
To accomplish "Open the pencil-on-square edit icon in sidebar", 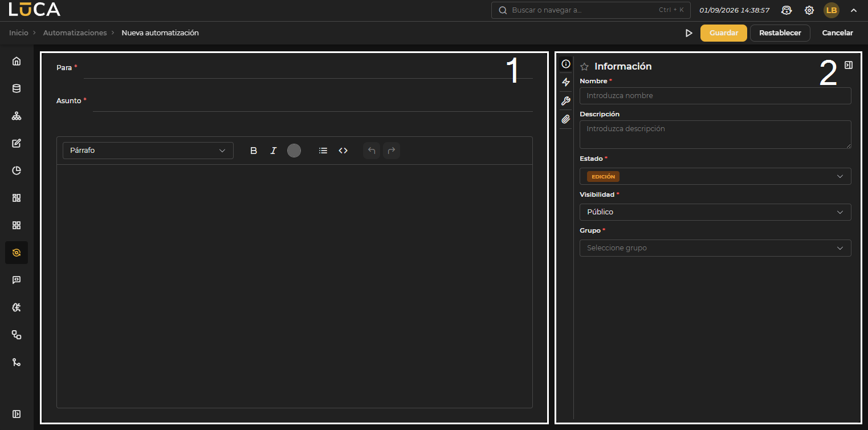I will pos(17,143).
